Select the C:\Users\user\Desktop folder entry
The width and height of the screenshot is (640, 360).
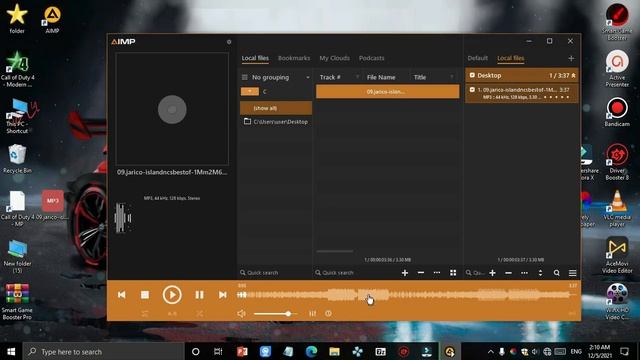tap(276, 122)
